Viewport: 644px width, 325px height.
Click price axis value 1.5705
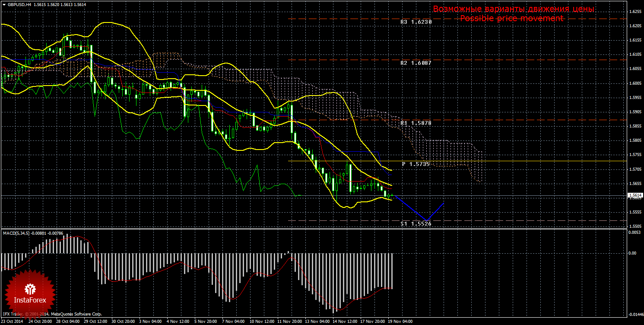point(635,169)
